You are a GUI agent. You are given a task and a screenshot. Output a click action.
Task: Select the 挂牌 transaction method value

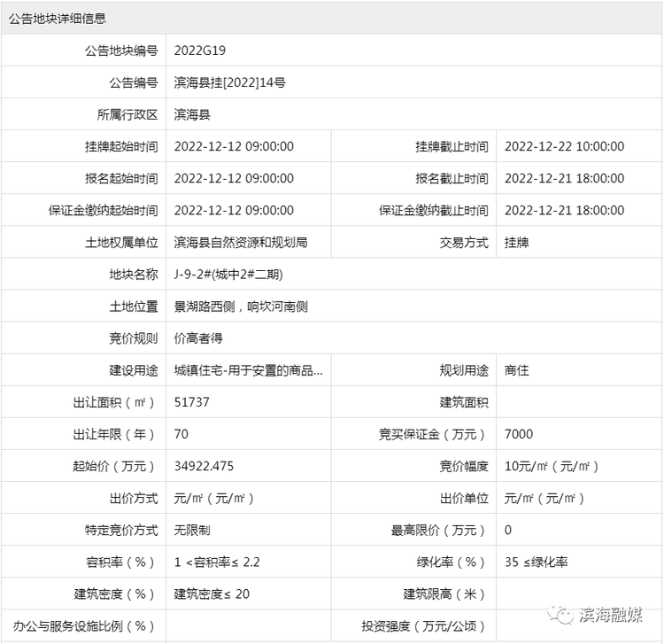[x=517, y=243]
